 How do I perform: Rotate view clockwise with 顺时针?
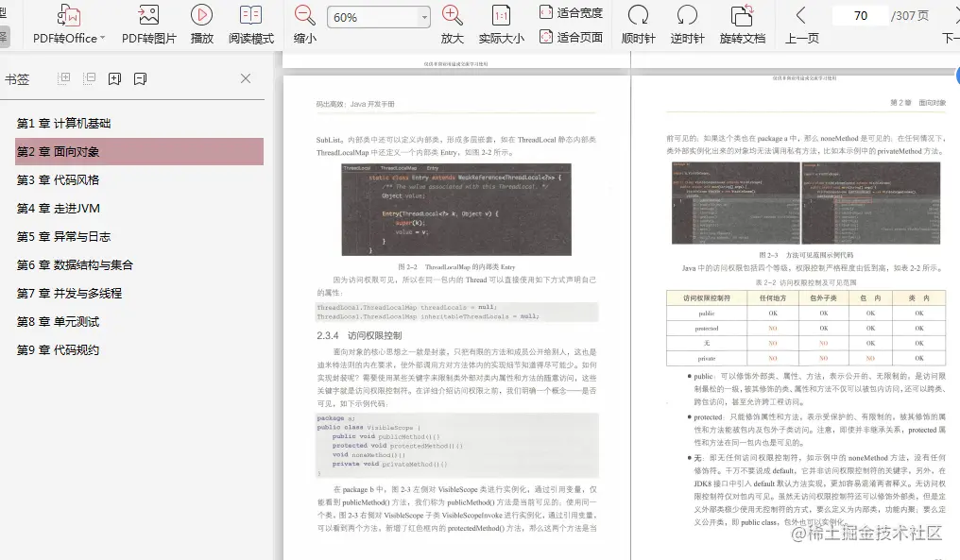[638, 25]
